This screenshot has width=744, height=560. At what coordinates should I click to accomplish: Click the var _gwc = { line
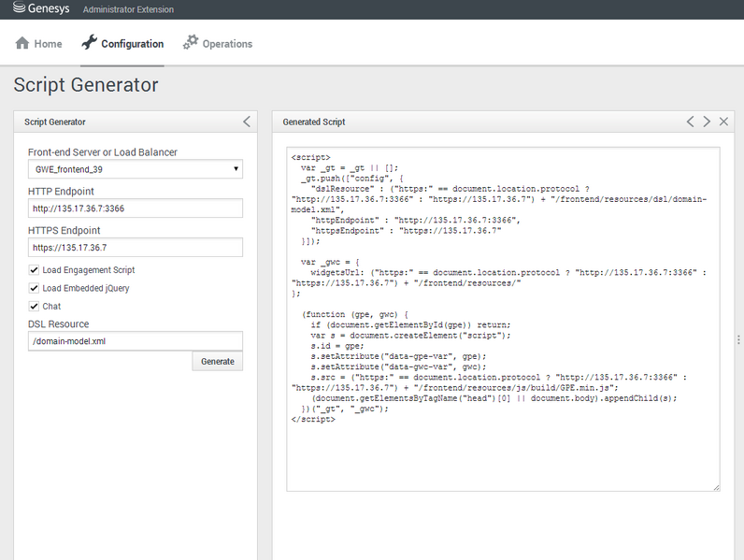click(x=330, y=262)
